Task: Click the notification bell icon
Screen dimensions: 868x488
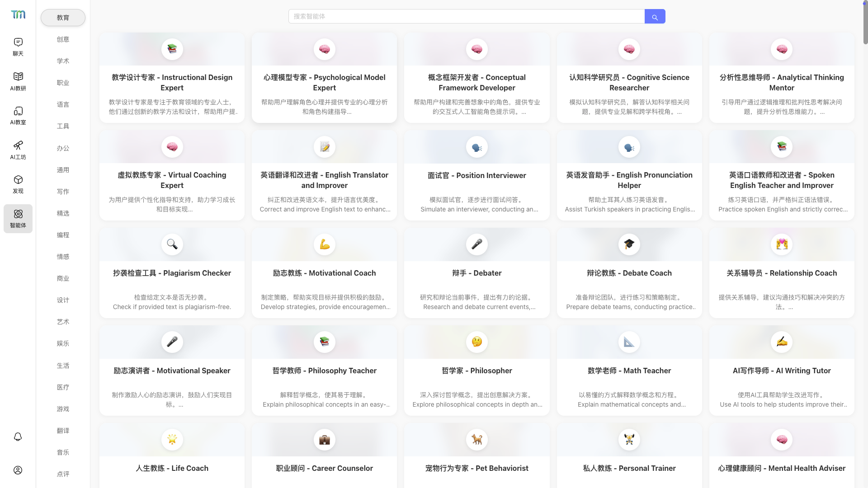Action: click(x=18, y=436)
